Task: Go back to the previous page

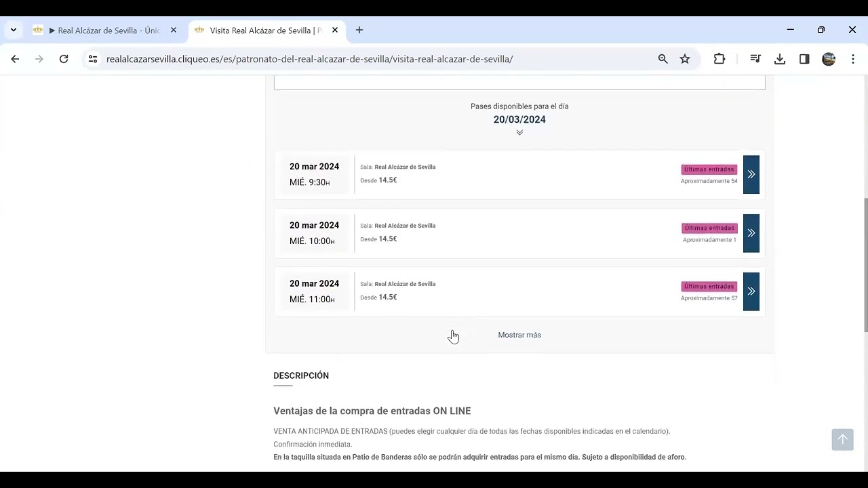Action: [x=15, y=59]
